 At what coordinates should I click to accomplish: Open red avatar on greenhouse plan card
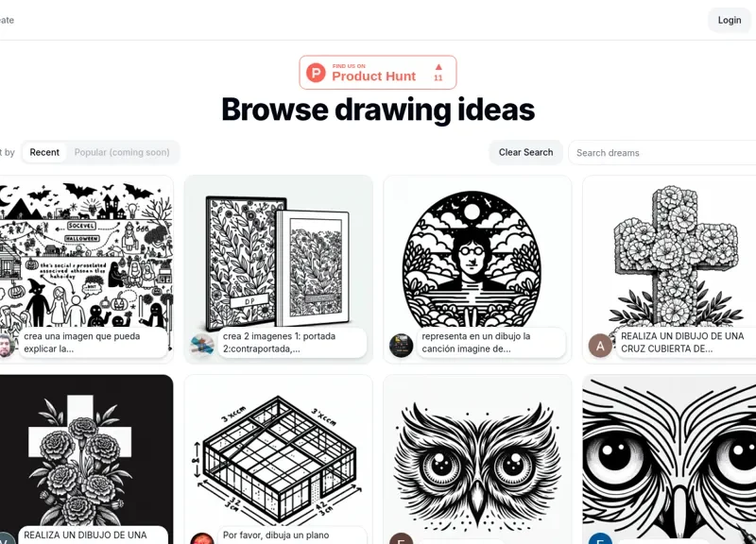(x=202, y=538)
